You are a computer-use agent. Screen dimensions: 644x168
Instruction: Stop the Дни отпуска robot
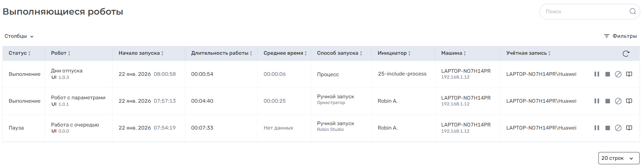coord(608,74)
